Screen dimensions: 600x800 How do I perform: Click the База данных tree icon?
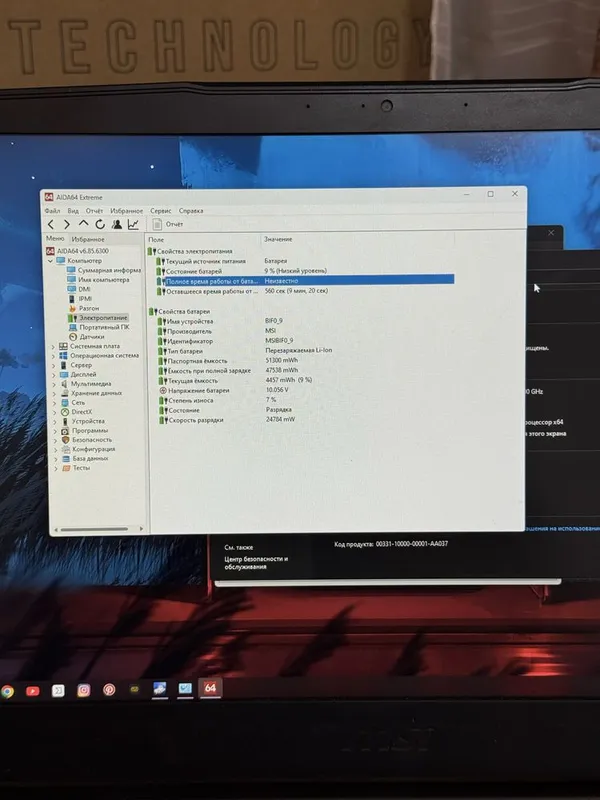pyautogui.click(x=66, y=459)
